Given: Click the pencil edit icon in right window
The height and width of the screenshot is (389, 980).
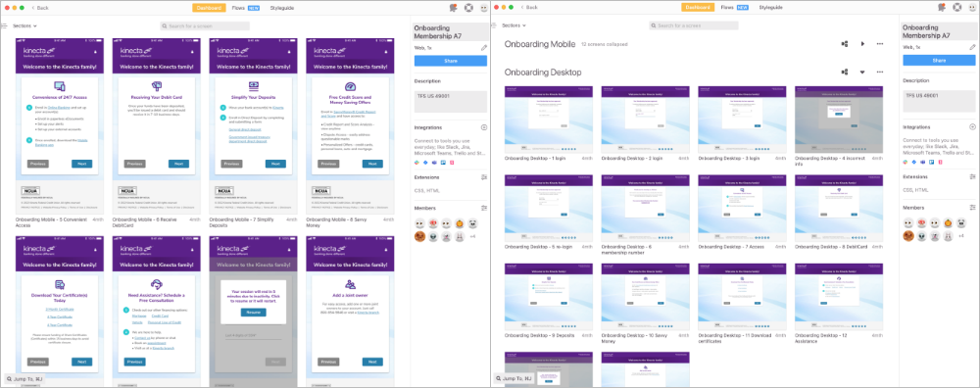Looking at the screenshot, I should [x=972, y=48].
